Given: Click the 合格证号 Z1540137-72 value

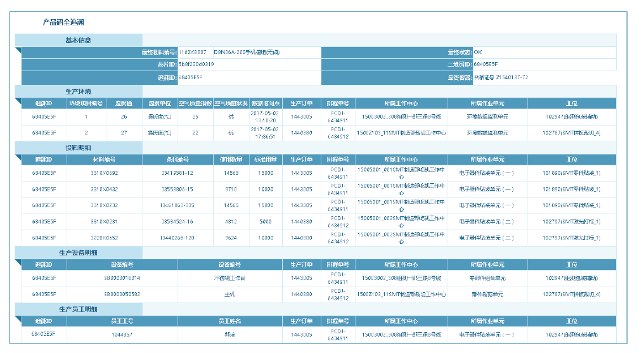Looking at the screenshot, I should [501, 77].
